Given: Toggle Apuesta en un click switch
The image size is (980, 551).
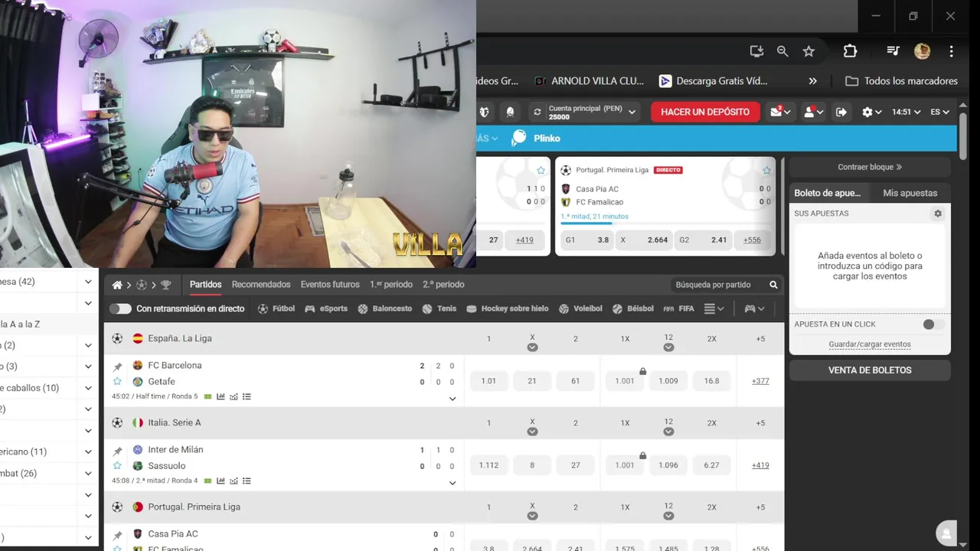Looking at the screenshot, I should click(x=933, y=324).
